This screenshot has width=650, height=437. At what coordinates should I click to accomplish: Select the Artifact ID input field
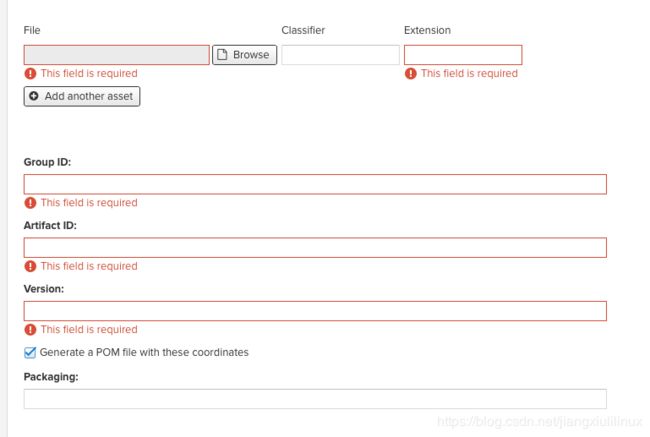click(x=315, y=248)
